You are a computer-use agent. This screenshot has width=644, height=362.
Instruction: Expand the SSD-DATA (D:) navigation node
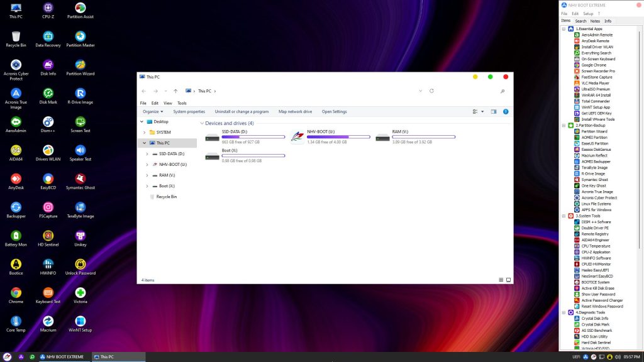(x=147, y=154)
